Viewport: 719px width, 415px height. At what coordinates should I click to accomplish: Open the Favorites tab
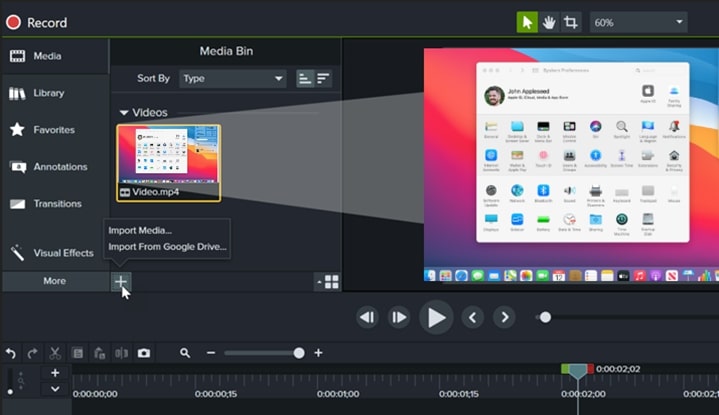coord(55,130)
